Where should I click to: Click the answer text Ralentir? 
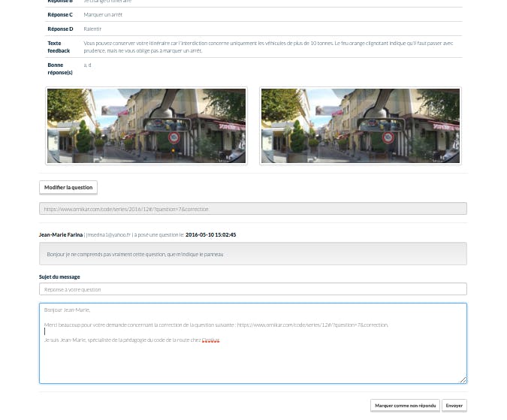[92, 29]
